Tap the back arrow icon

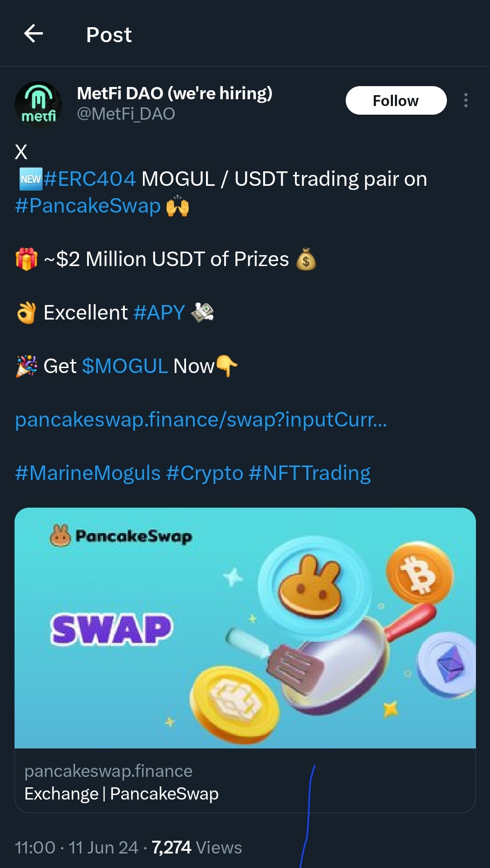coord(34,34)
